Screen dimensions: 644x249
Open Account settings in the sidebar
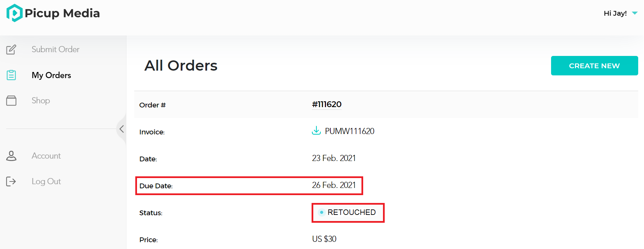pos(46,156)
